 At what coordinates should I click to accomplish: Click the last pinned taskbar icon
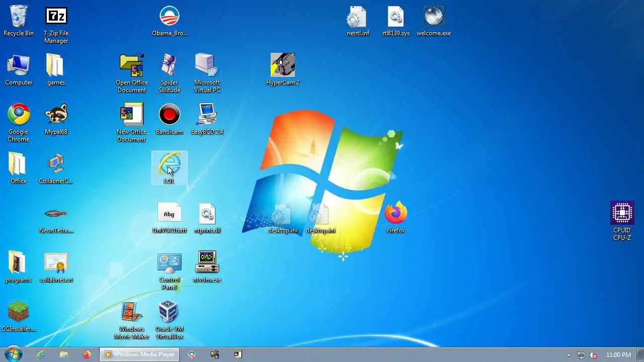coord(238,354)
